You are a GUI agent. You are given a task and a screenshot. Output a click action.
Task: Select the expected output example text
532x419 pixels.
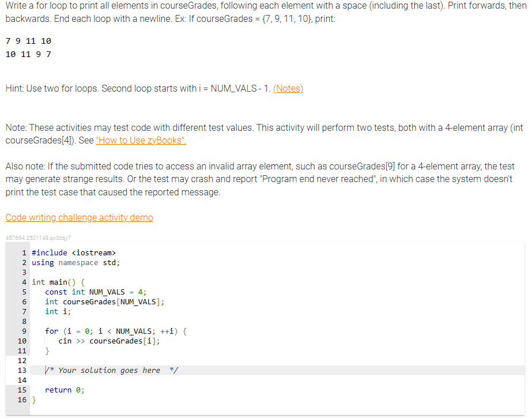pyautogui.click(x=27, y=47)
